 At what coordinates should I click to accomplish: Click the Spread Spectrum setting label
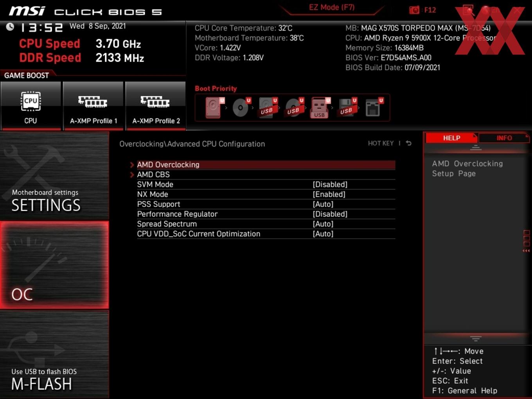(167, 224)
